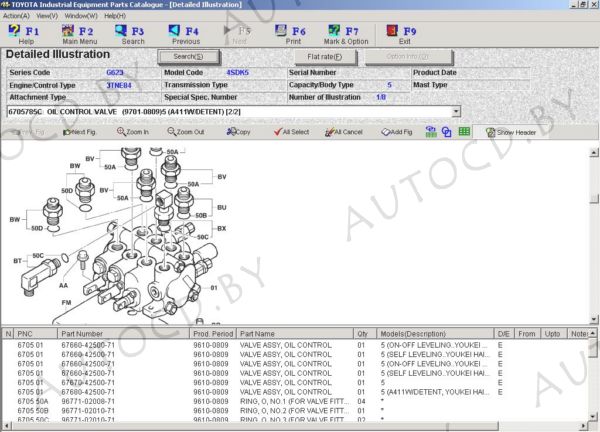Exit using the F9 Exit icon
Screen dimensions: 600x432
(x=401, y=34)
